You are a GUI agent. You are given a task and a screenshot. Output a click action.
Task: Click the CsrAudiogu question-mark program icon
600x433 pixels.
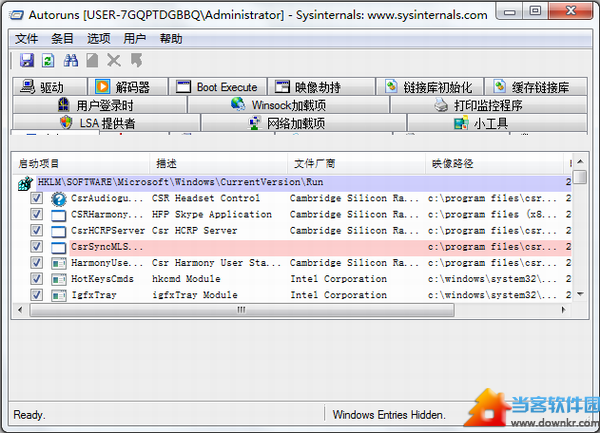tap(59, 199)
